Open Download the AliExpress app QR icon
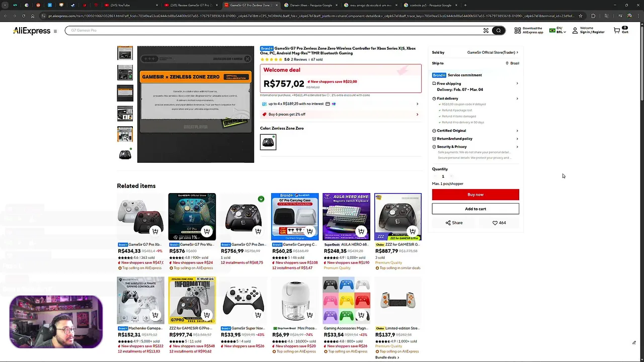This screenshot has width=644, height=362. (517, 31)
